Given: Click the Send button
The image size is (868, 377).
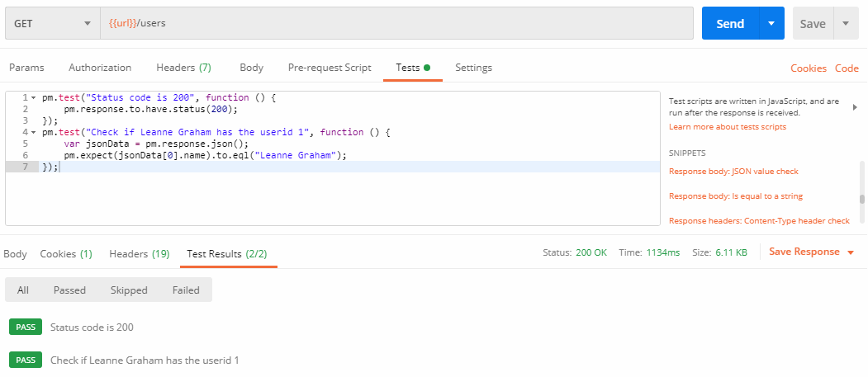Looking at the screenshot, I should click(729, 24).
